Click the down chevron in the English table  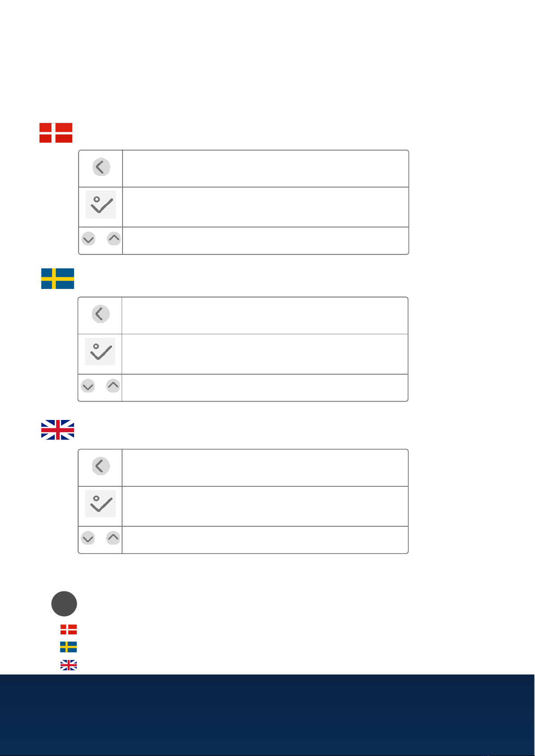88,538
